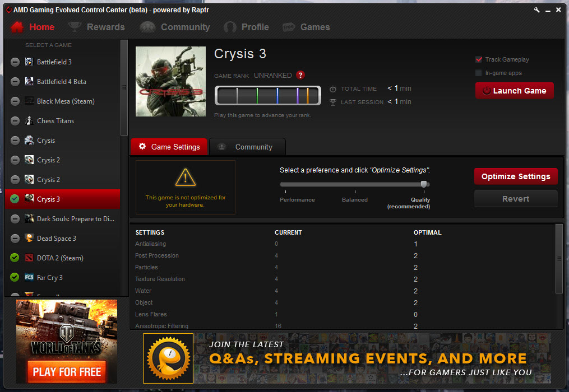Open the Profile navigation tab

coord(247,27)
